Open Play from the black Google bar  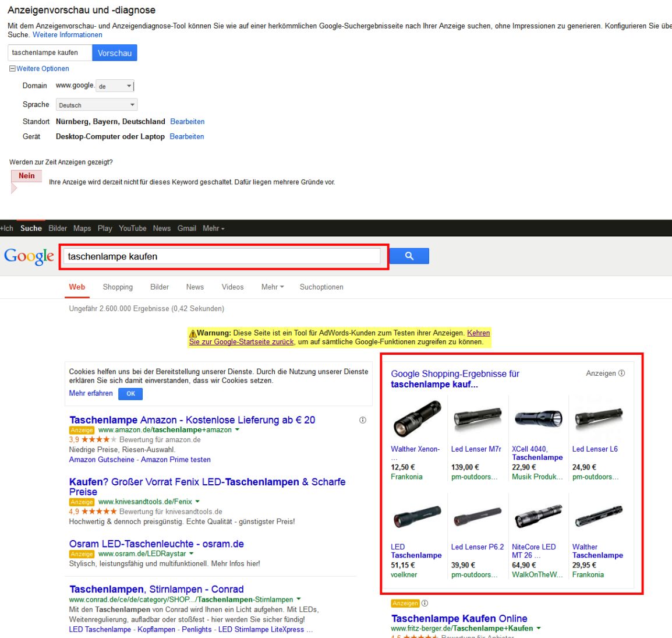[105, 228]
